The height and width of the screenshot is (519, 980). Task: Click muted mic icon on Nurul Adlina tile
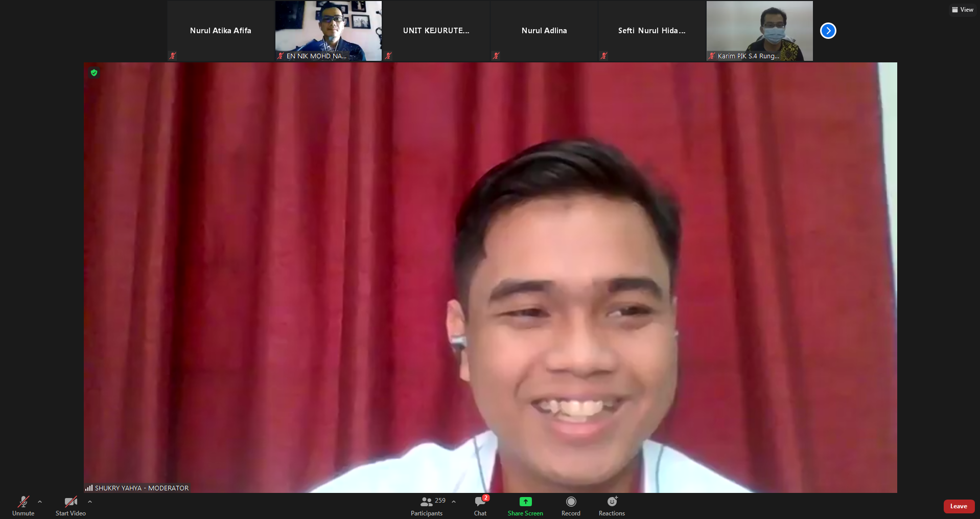pyautogui.click(x=496, y=56)
